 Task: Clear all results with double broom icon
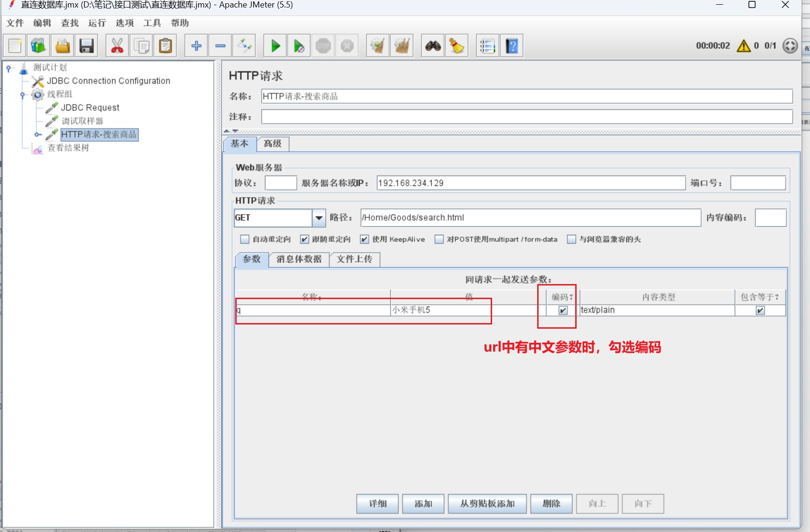(x=402, y=46)
